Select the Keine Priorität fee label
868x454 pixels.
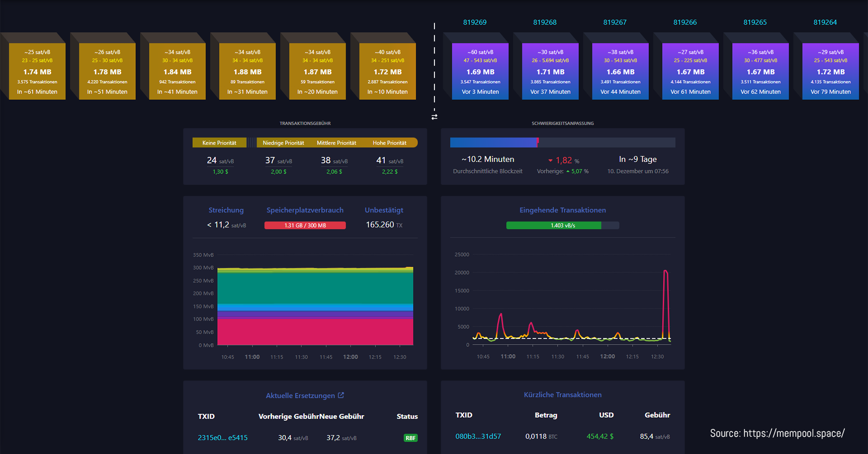219,143
